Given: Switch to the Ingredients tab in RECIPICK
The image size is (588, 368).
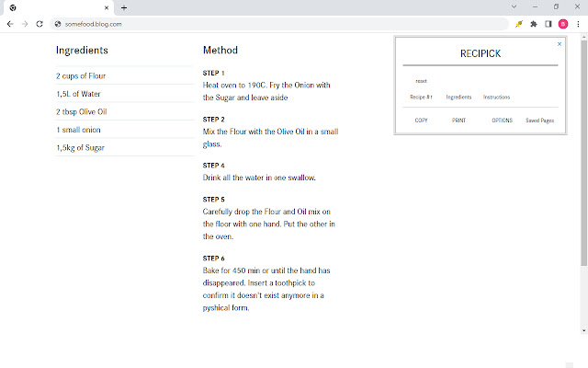Looking at the screenshot, I should 458,97.
